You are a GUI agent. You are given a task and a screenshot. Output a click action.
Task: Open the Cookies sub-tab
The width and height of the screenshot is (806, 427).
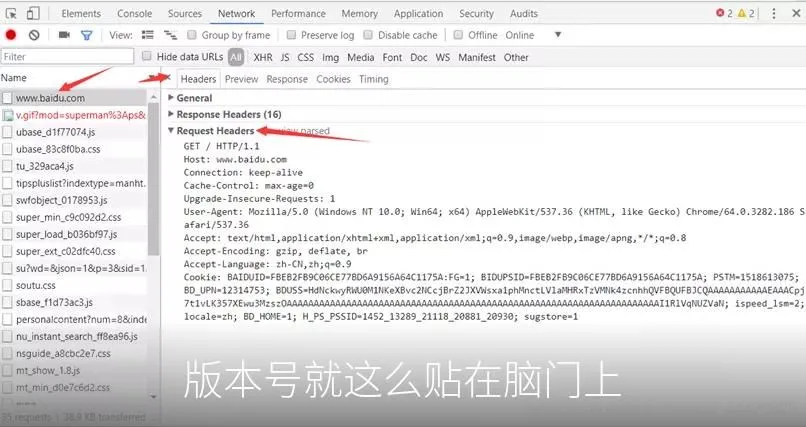click(x=333, y=79)
